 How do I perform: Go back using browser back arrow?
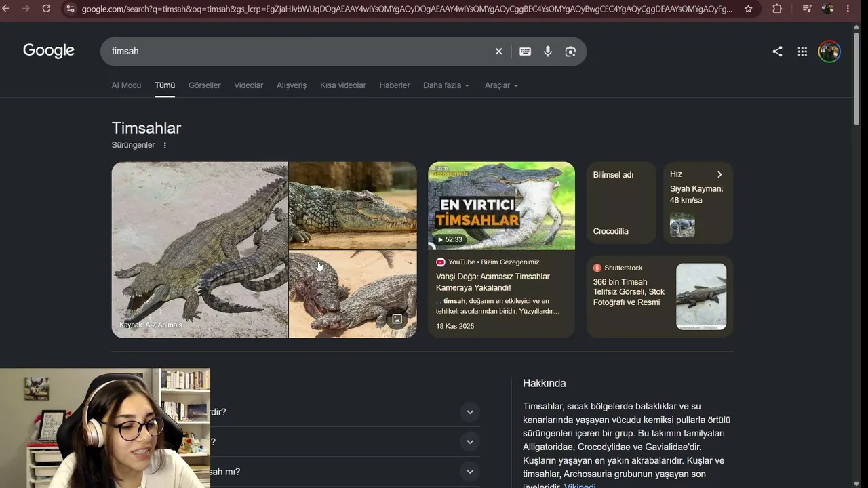[x=6, y=9]
